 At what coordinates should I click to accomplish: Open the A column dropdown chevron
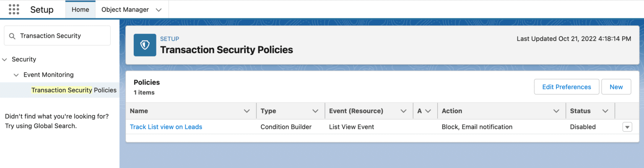428,111
